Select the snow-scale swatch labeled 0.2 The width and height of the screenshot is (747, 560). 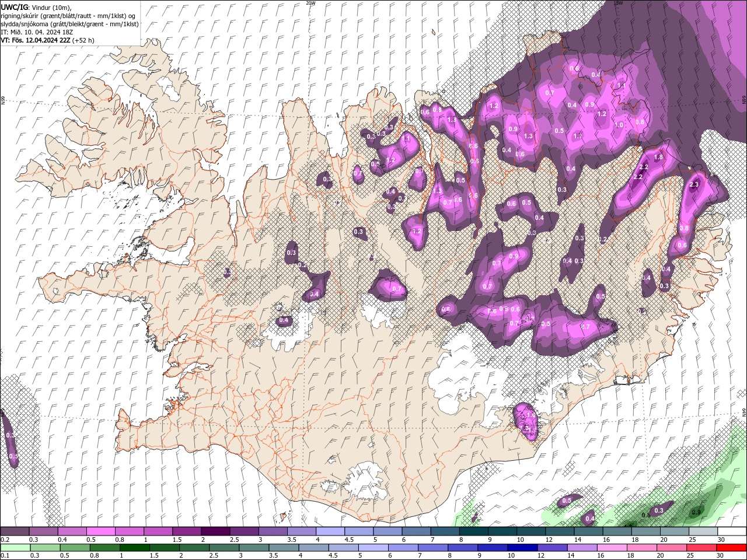pos(15,531)
